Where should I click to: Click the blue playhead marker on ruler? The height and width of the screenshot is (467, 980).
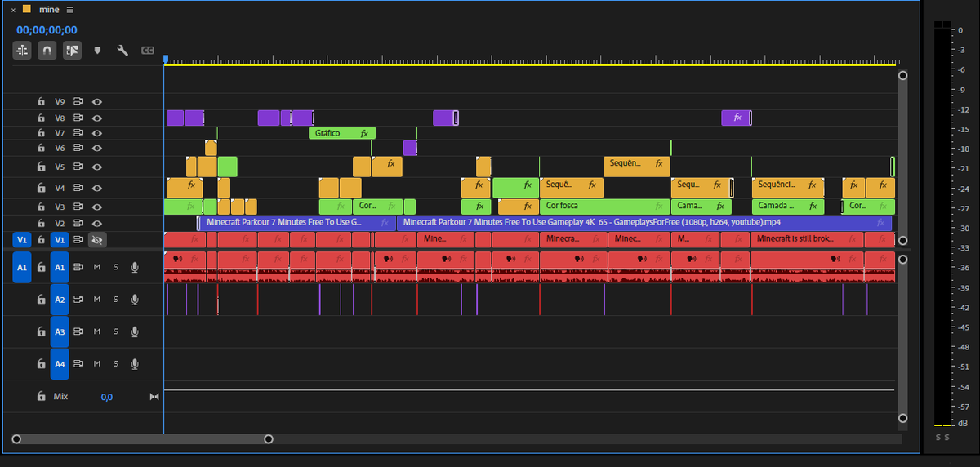coord(165,60)
